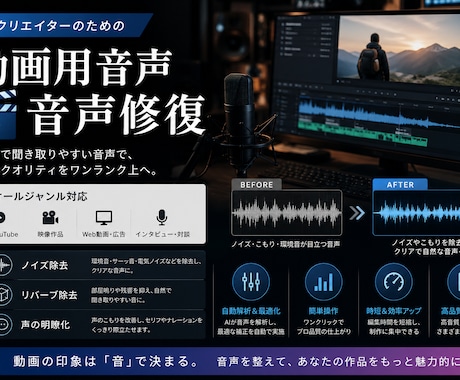Click the 簡単操作 heading
The height and width of the screenshot is (380, 460).
(x=323, y=311)
